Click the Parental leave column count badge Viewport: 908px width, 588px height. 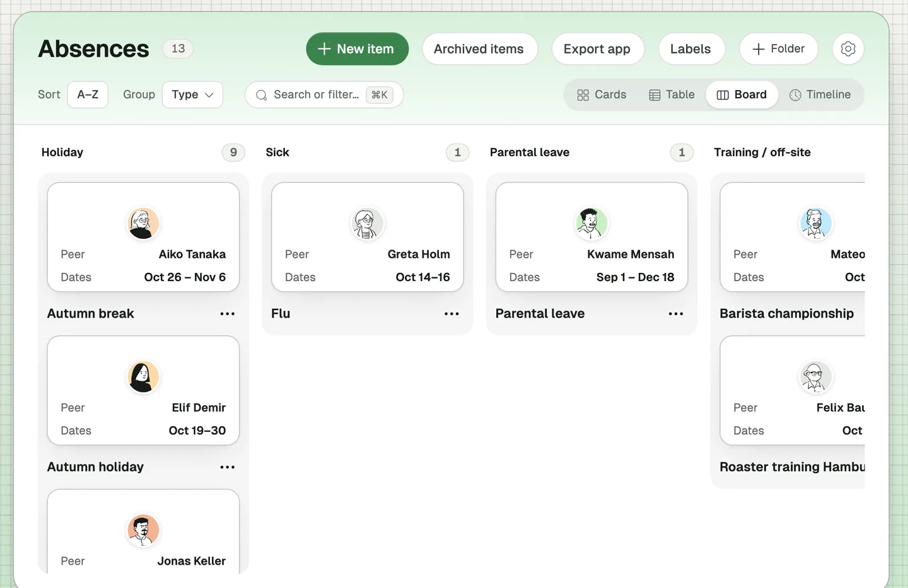click(x=682, y=153)
